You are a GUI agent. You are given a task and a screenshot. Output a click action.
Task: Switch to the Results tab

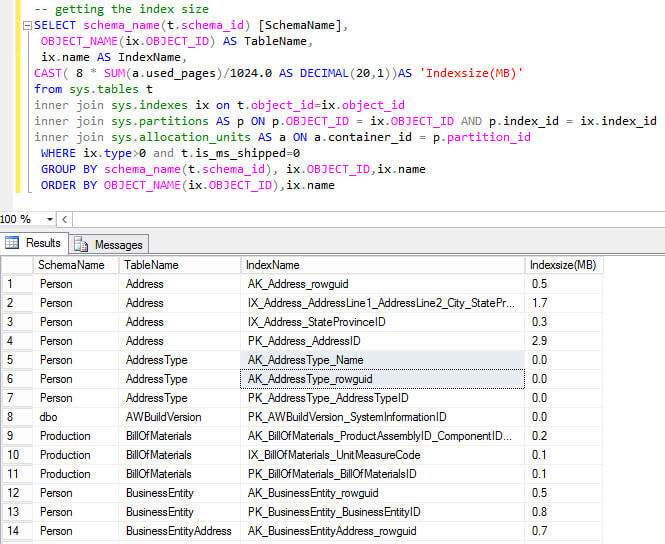tap(42, 243)
